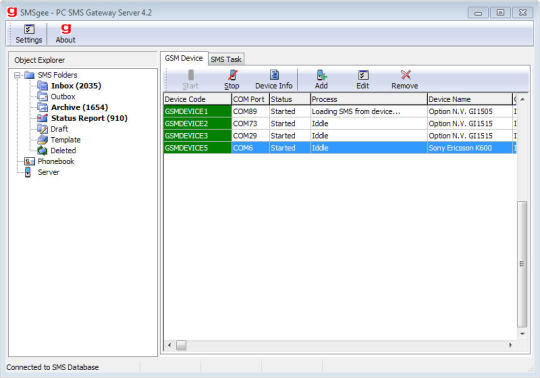
Task: Click the Server phone icon
Action: click(28, 172)
